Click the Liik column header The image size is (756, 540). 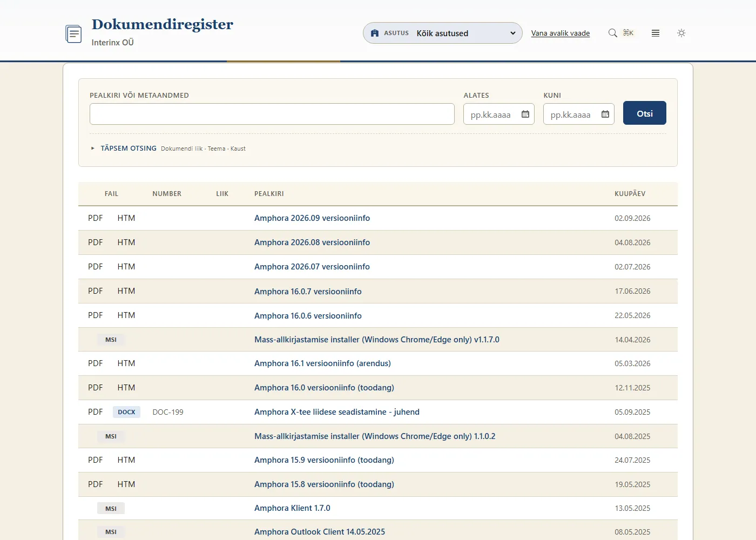pyautogui.click(x=222, y=193)
